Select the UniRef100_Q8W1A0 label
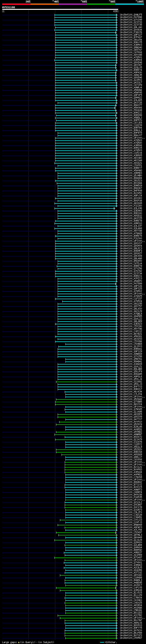This screenshot has width=146, height=644. click(131, 48)
